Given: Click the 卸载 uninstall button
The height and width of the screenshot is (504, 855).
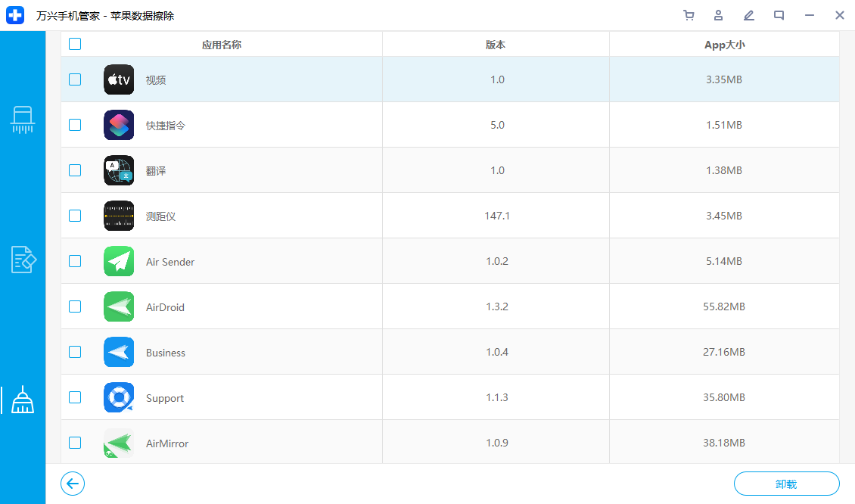Looking at the screenshot, I should (x=786, y=484).
